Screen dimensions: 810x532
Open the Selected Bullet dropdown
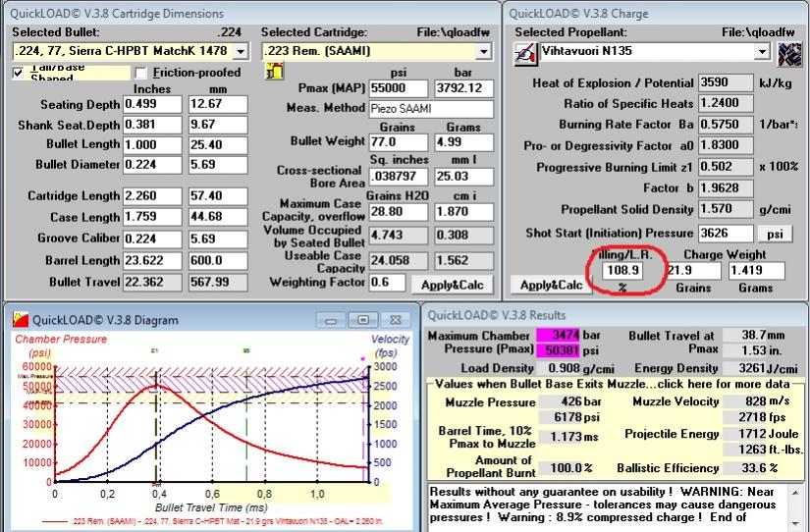pyautogui.click(x=241, y=51)
